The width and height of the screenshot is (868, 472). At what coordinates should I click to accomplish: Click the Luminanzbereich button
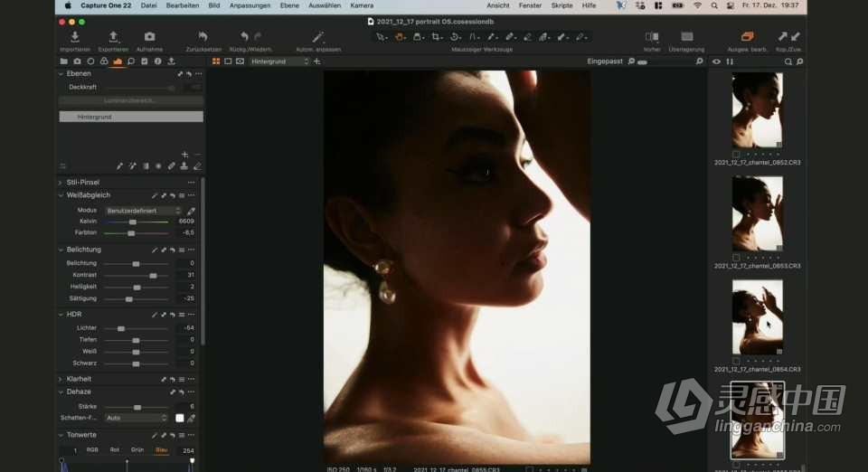pyautogui.click(x=130, y=100)
